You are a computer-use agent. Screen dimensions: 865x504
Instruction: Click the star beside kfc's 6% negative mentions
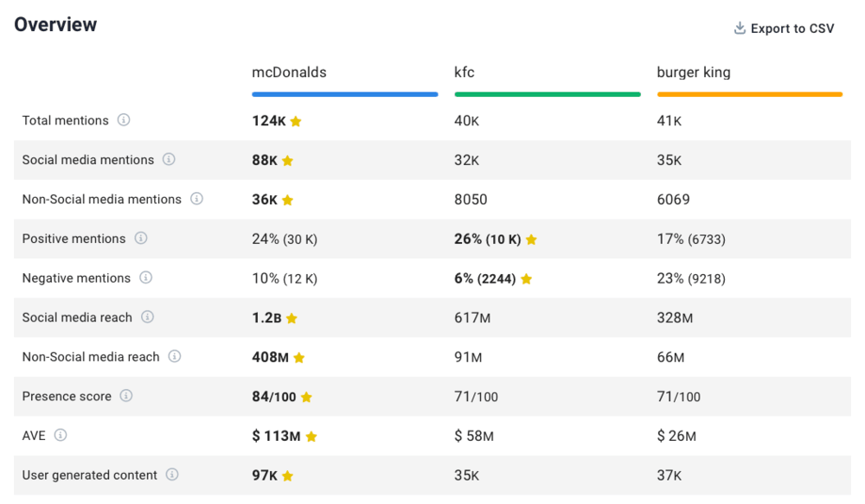[526, 278]
